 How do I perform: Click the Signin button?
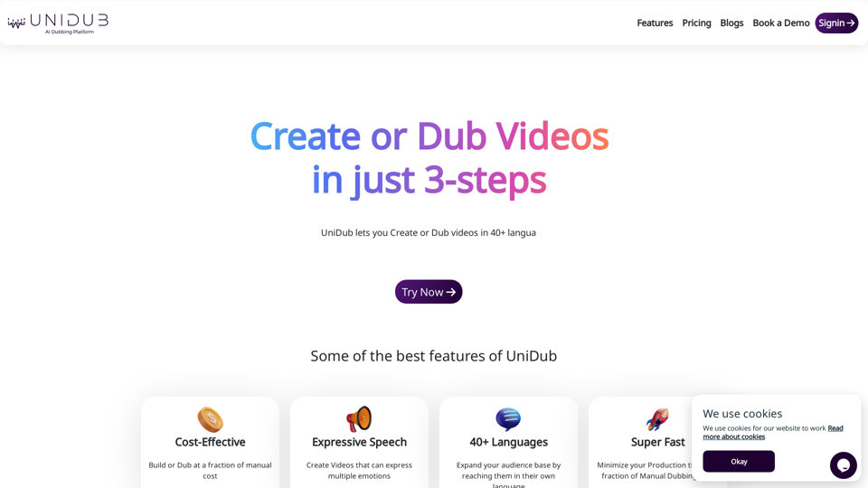(836, 23)
